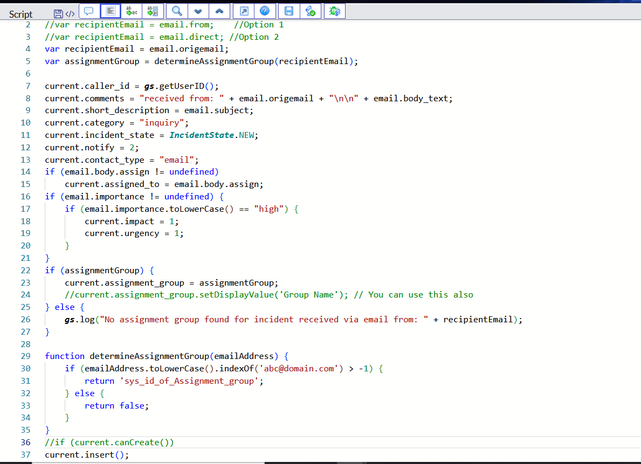The height and width of the screenshot is (464, 641).
Task: Click determineAssignmentGroup function name on line 29
Action: pos(149,356)
